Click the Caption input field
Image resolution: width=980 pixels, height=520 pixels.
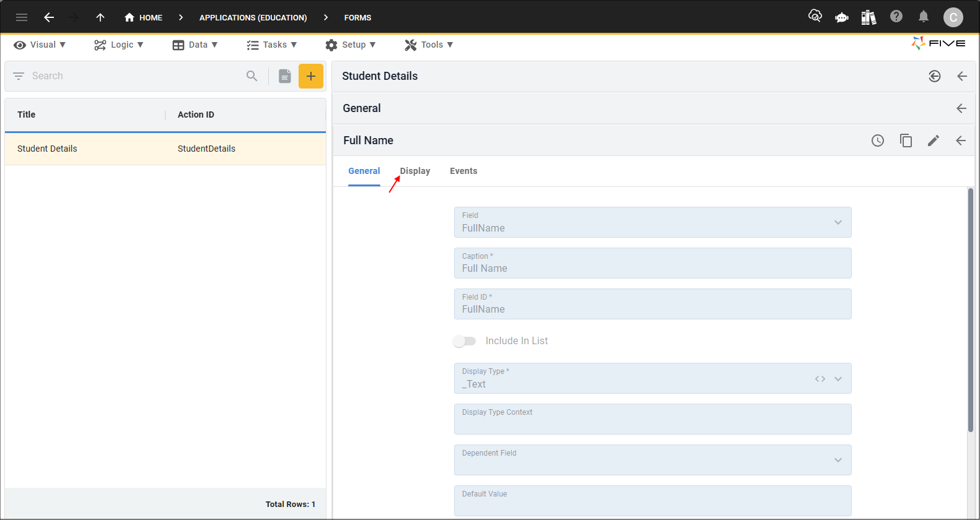(652, 263)
